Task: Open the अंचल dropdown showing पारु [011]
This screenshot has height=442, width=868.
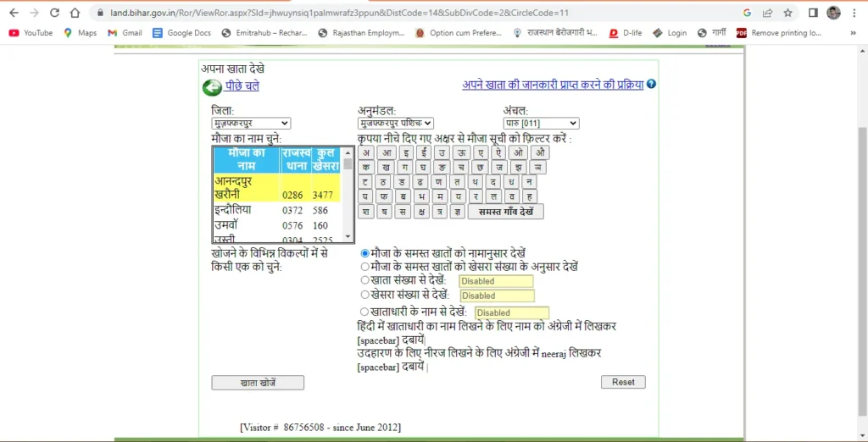Action: point(541,124)
